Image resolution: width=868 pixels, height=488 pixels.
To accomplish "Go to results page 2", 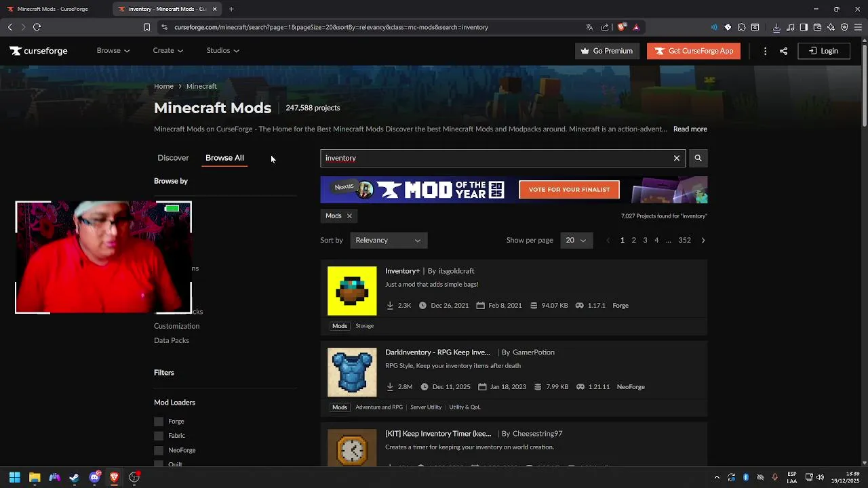I will coord(633,240).
